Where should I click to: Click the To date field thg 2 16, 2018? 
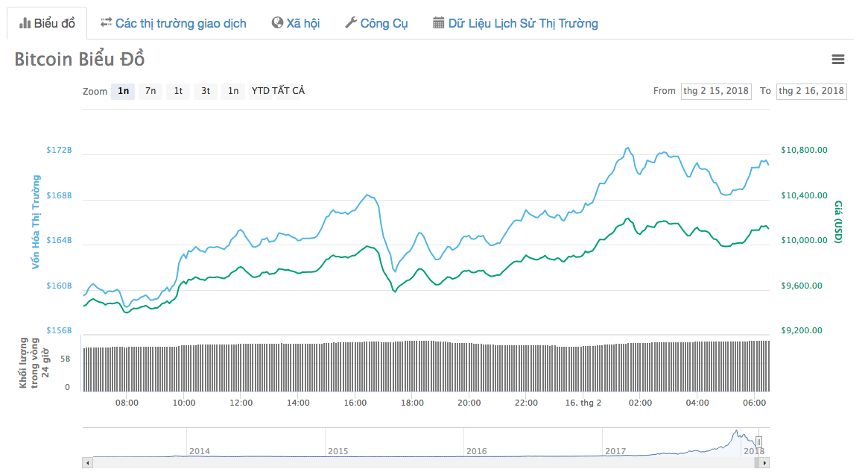(x=811, y=91)
